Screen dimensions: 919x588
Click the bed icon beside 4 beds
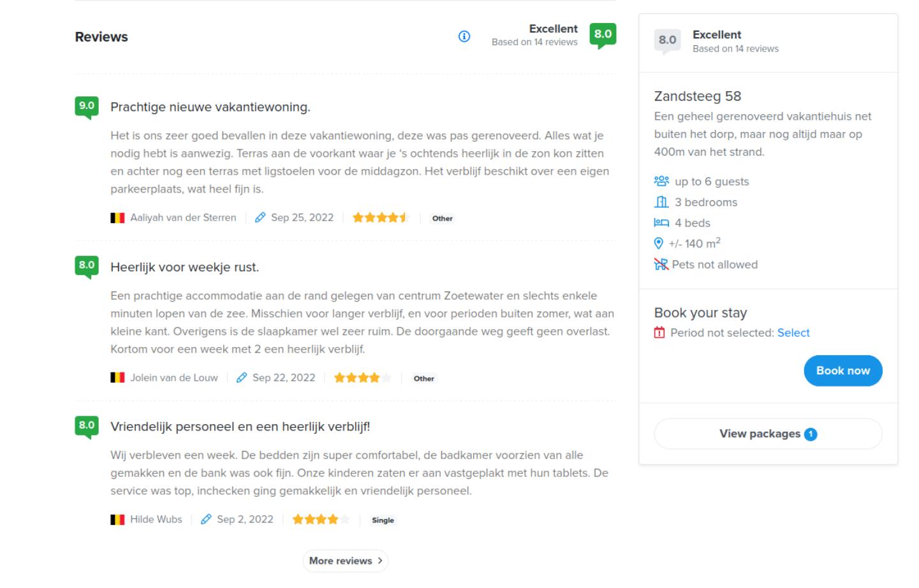(661, 223)
